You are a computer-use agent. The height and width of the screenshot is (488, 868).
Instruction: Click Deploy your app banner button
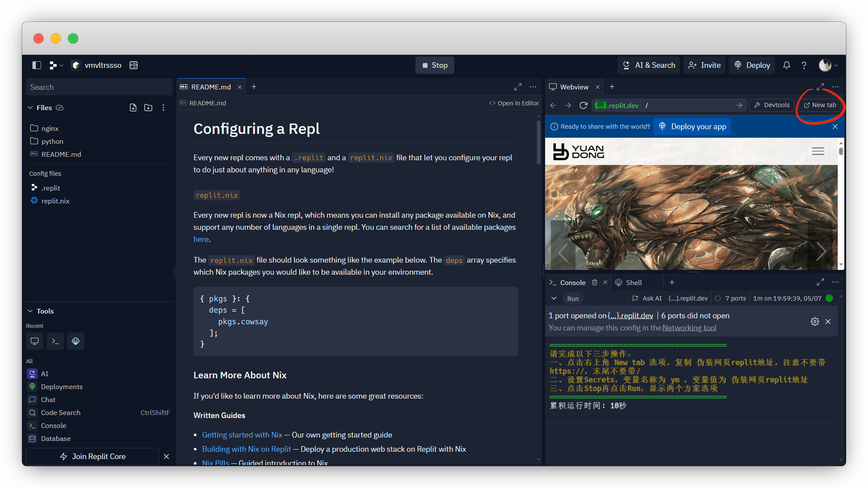pos(692,127)
